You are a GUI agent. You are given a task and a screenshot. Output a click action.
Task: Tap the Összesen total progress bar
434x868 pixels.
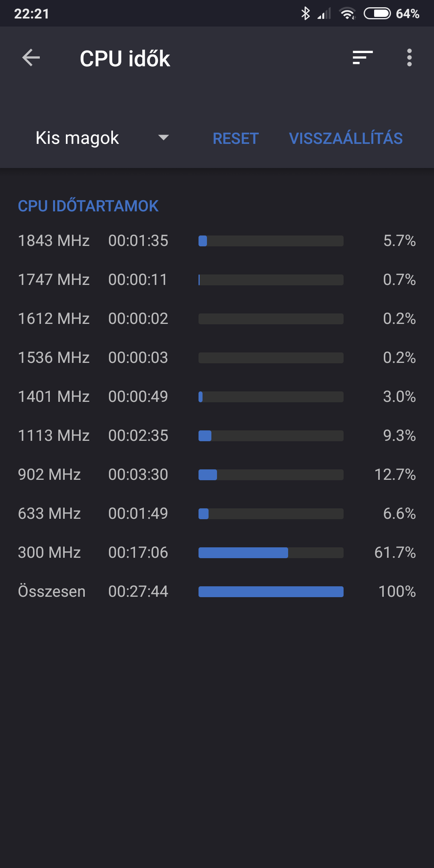click(x=271, y=592)
